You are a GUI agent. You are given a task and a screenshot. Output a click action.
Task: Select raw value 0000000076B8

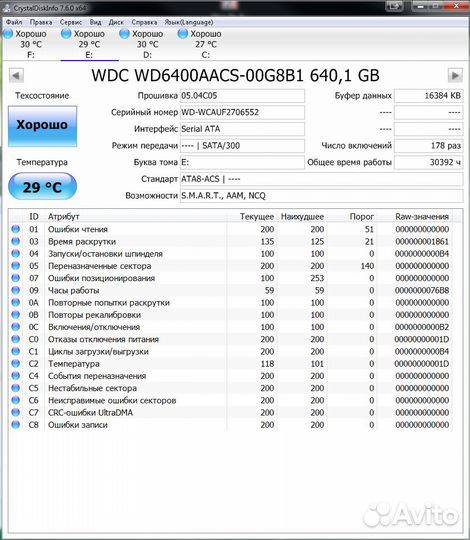pos(422,290)
